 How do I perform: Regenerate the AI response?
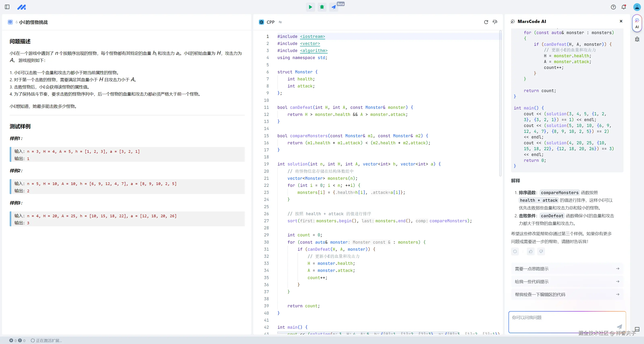coord(515,252)
